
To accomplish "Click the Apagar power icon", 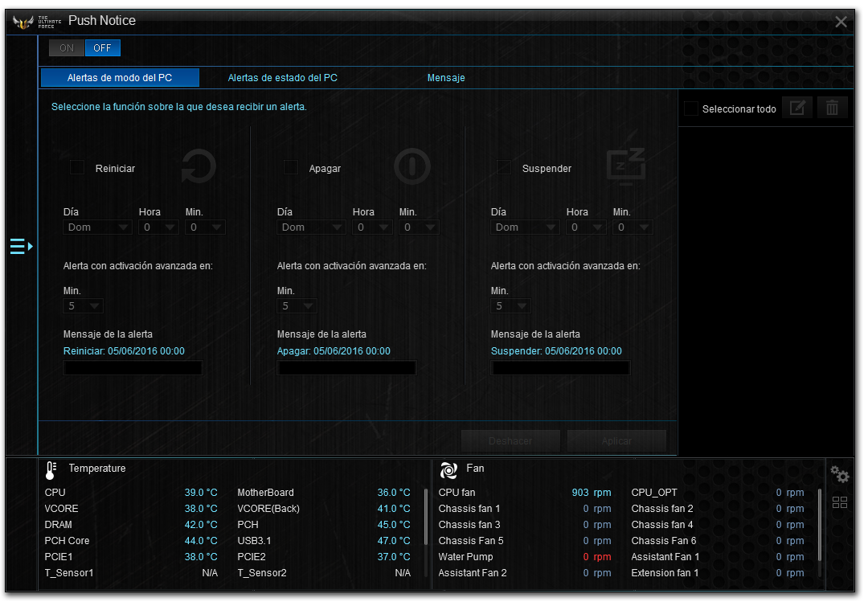I will click(x=411, y=166).
